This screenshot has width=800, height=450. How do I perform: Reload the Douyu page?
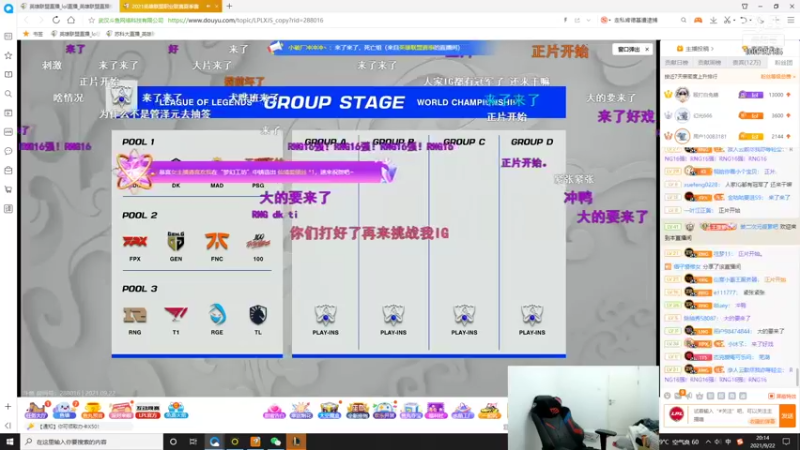(x=56, y=20)
